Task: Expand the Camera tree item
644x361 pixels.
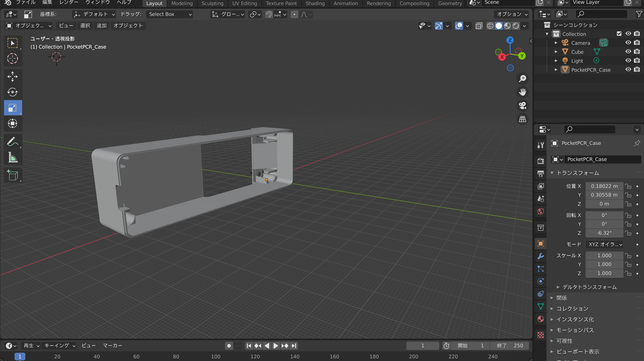Action: point(556,43)
